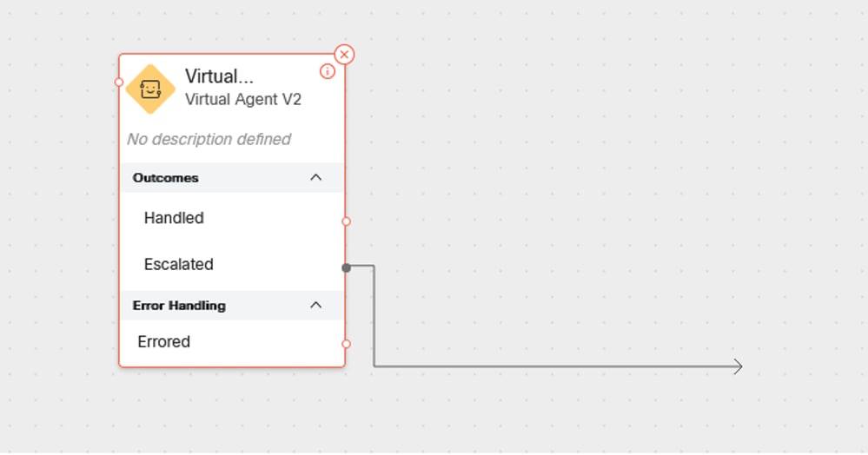Click the red X delete button on node
The image size is (868, 455).
coord(344,55)
